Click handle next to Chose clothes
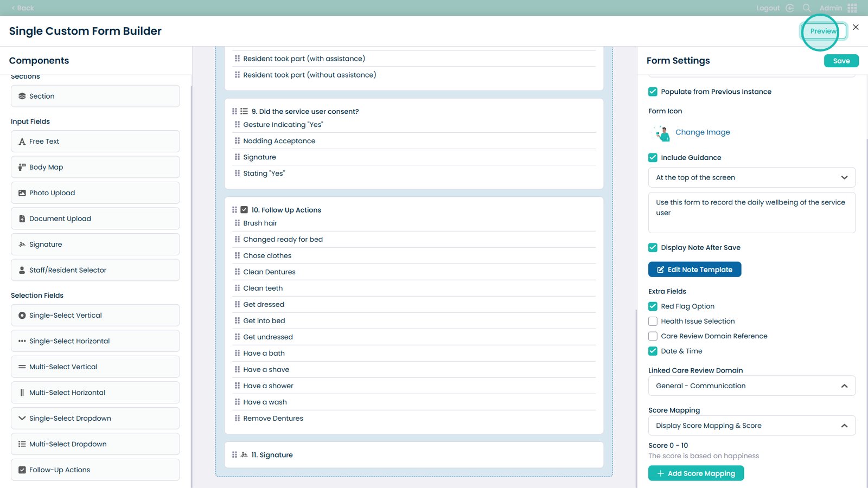 237,255
